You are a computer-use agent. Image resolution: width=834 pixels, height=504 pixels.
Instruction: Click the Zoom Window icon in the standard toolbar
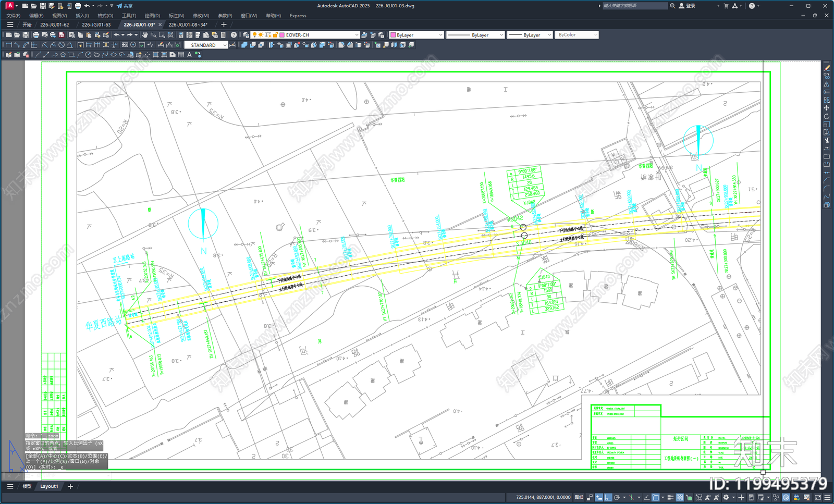162,35
